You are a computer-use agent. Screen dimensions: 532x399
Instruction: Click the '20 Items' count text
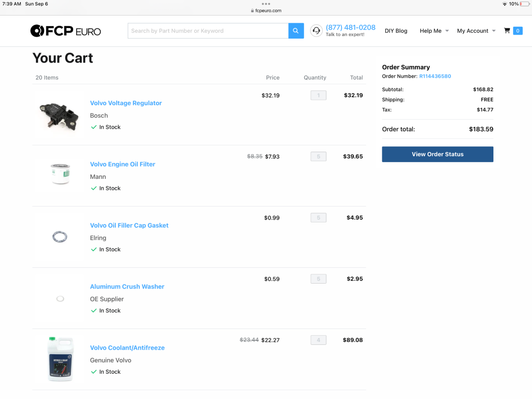coord(47,78)
